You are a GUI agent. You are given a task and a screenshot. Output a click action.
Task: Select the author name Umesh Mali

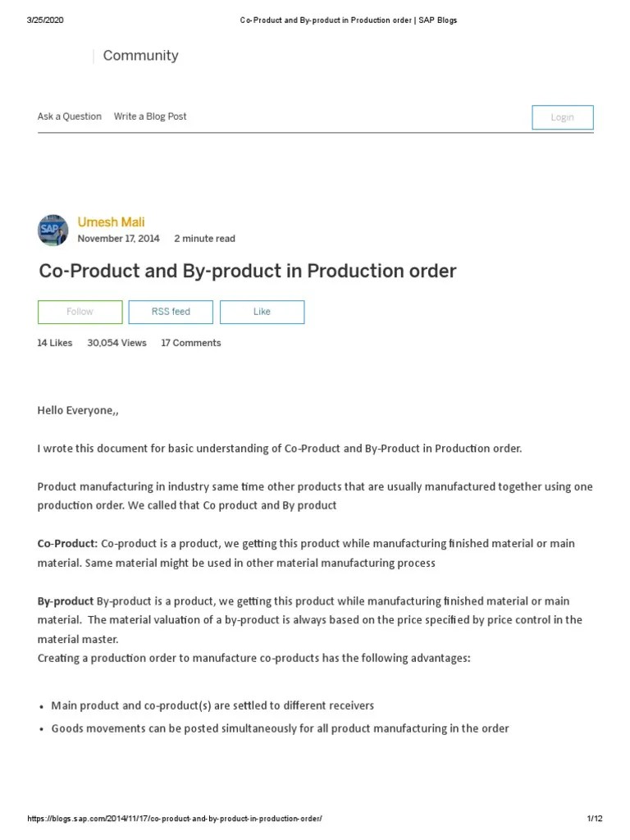click(110, 221)
